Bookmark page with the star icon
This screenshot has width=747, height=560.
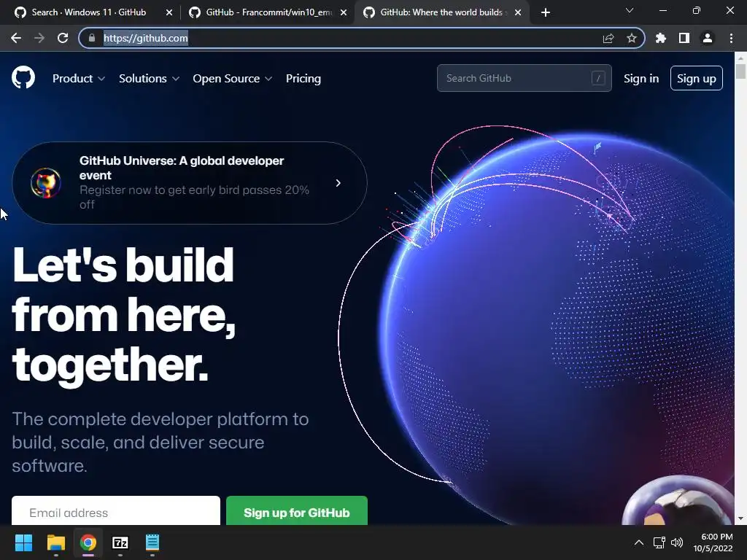coord(632,38)
